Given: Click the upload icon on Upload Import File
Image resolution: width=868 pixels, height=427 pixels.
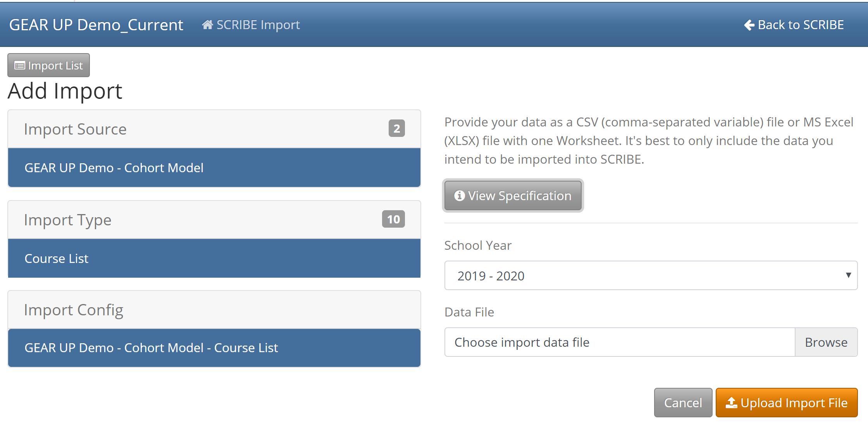Looking at the screenshot, I should click(731, 403).
